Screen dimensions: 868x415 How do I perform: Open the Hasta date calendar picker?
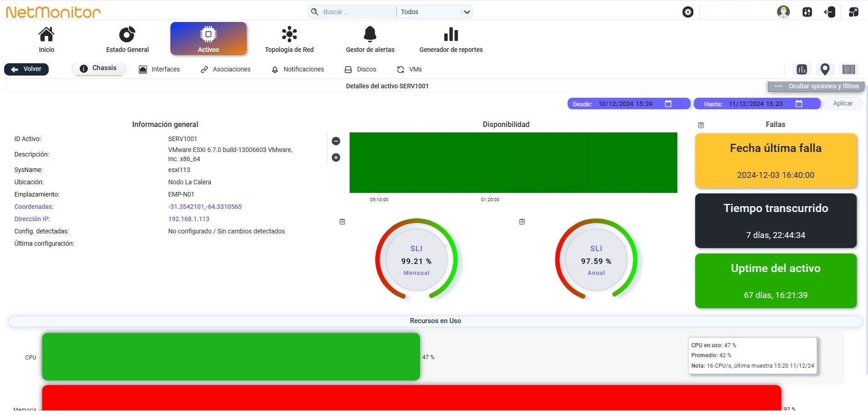coord(798,104)
